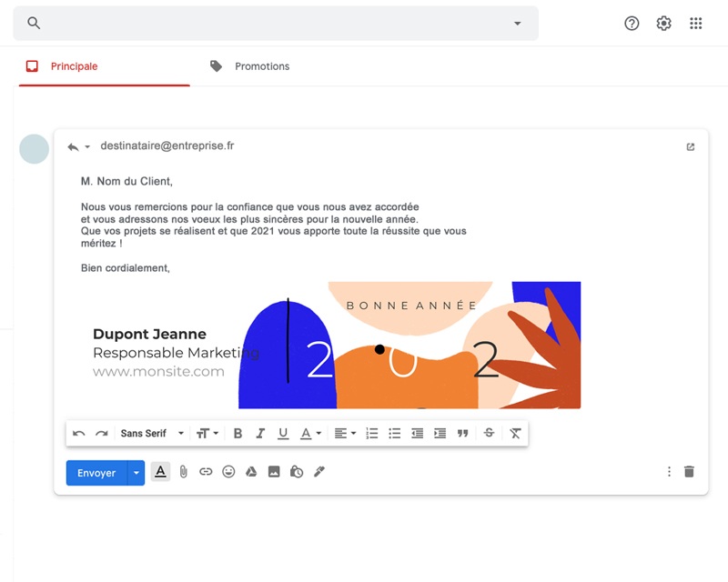This screenshot has width=728, height=582.
Task: Attach a file with the paperclip icon
Action: [x=183, y=472]
